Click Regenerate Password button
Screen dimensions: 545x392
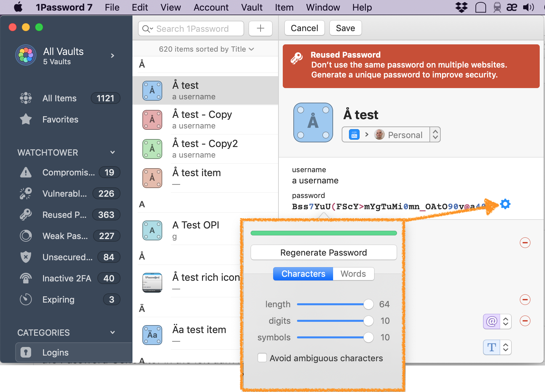[323, 253]
